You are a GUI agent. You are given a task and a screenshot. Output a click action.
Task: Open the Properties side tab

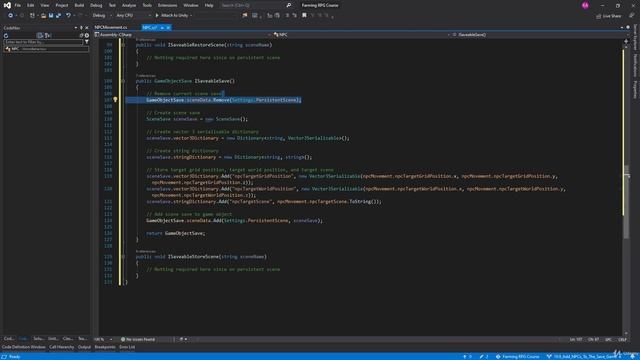coord(636,90)
